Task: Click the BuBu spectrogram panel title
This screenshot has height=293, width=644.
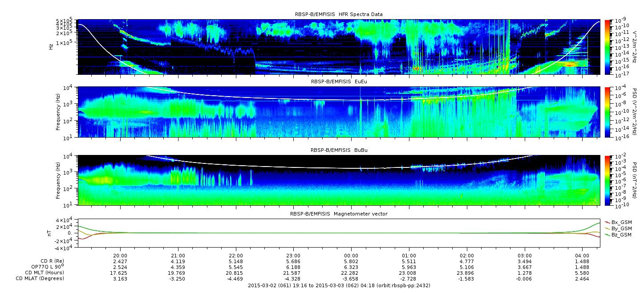Action: (339, 151)
